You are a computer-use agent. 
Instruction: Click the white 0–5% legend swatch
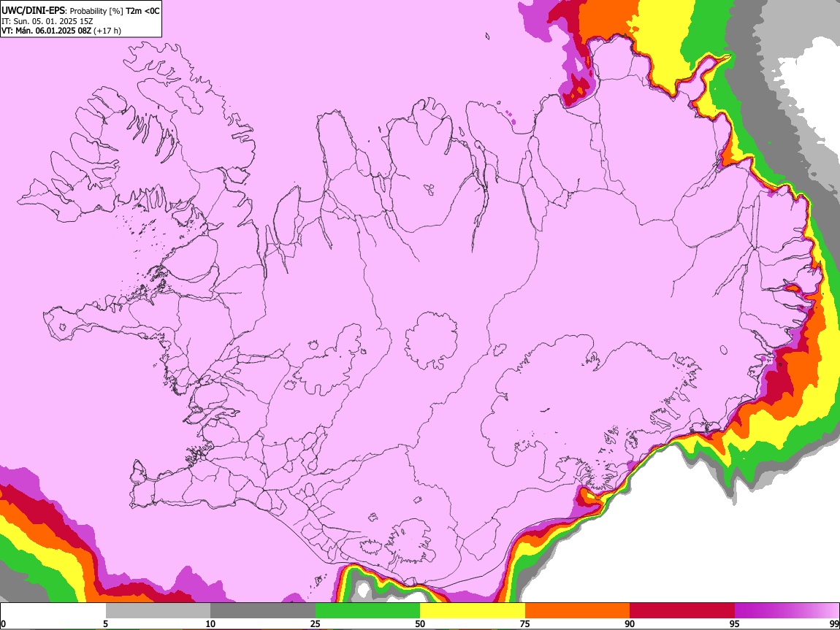(53, 611)
